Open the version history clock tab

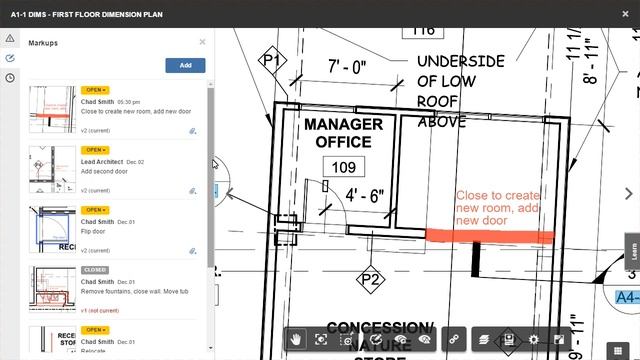click(x=10, y=78)
